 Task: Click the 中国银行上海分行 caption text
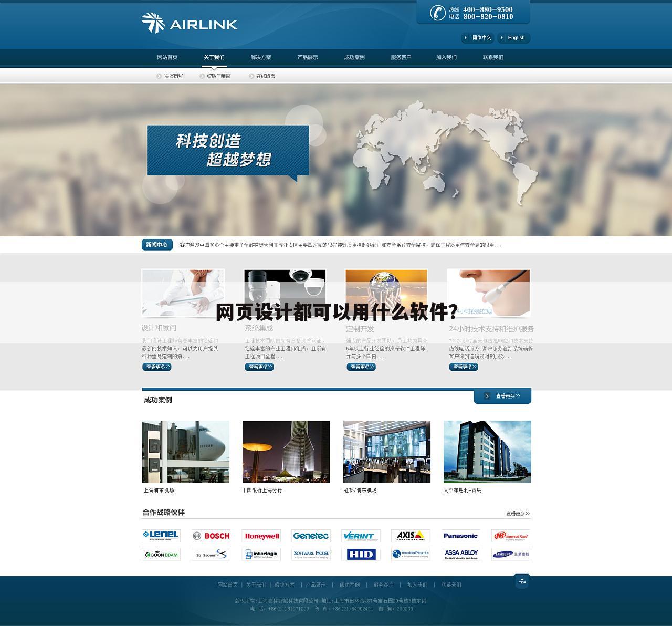pyautogui.click(x=262, y=491)
